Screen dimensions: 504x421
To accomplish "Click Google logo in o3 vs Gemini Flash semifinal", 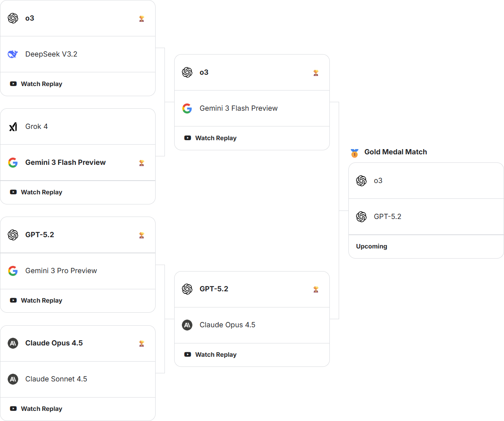I will [x=187, y=108].
